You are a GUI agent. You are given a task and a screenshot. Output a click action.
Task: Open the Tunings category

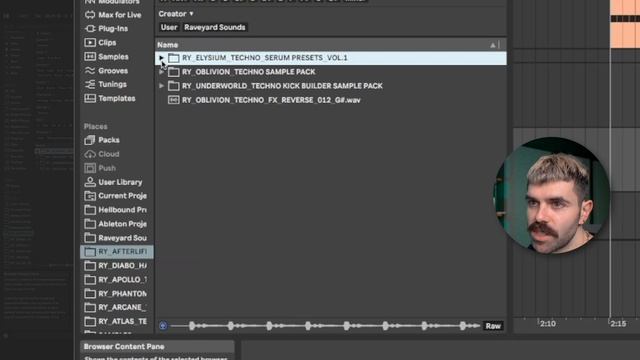pyautogui.click(x=106, y=84)
